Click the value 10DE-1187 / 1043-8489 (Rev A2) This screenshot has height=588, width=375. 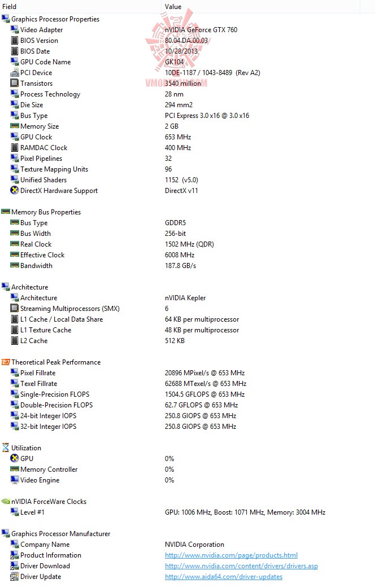(212, 72)
